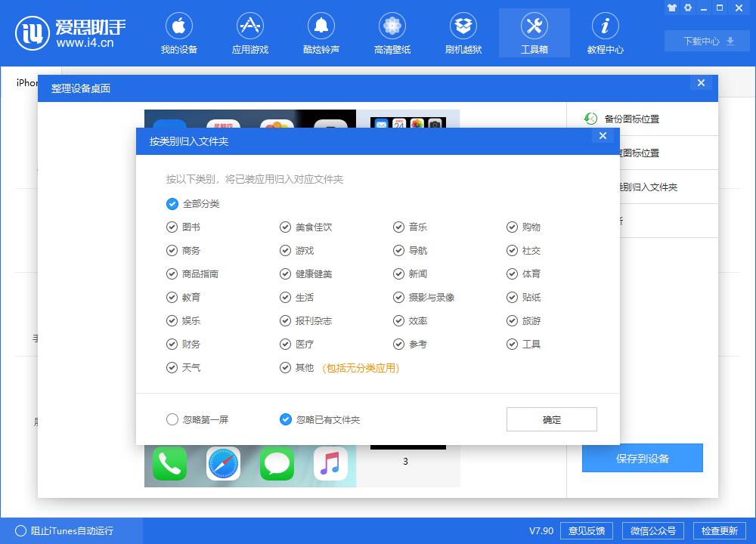The image size is (756, 544).
Task: Open the 高清壁纸 wallpapers section
Action: click(392, 32)
